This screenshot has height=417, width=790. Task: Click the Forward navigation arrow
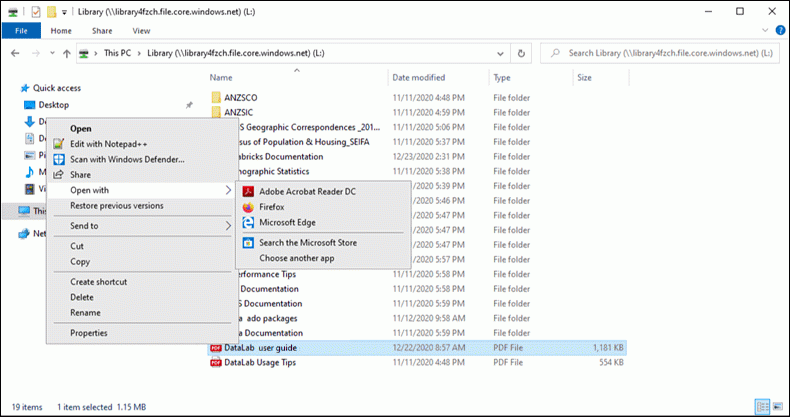[x=35, y=53]
